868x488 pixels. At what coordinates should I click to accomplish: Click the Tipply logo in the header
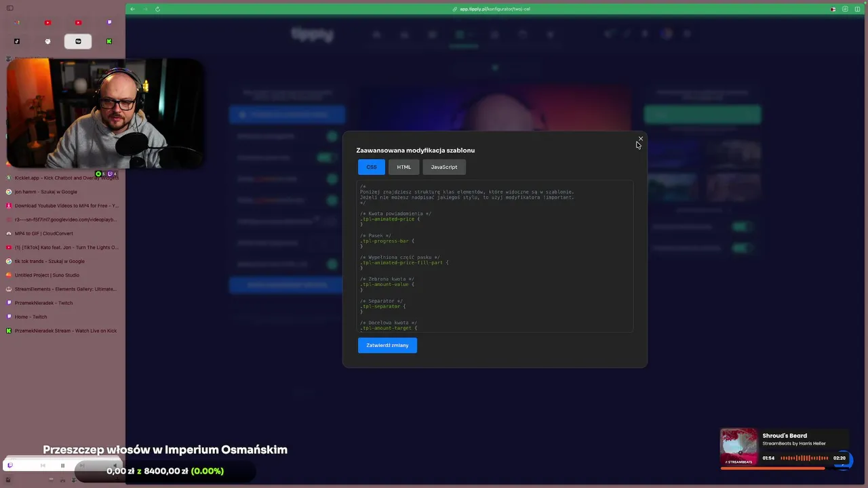[x=312, y=34]
